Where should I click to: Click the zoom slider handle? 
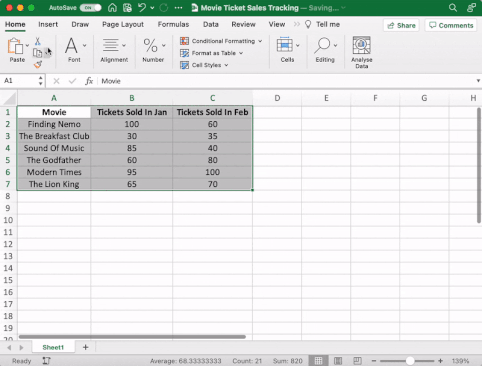[410, 361]
